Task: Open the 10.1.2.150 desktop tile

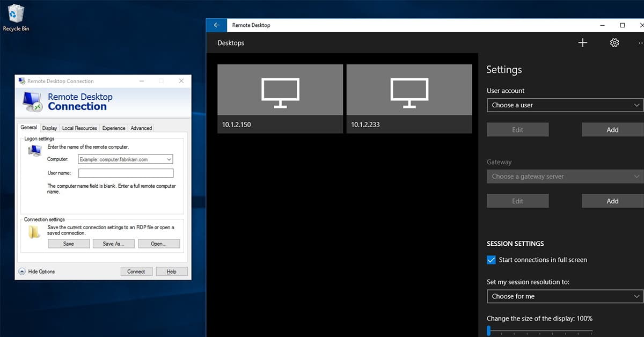Action: click(x=280, y=99)
